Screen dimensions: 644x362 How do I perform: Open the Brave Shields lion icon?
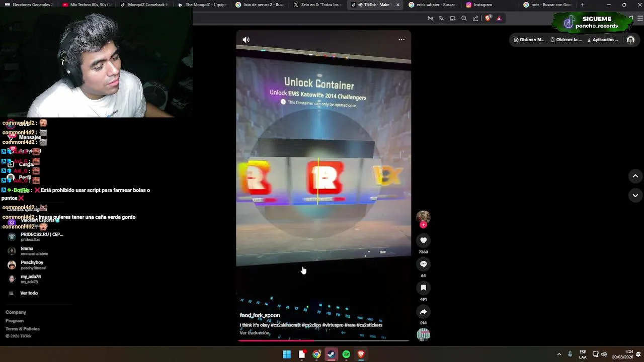[488, 18]
